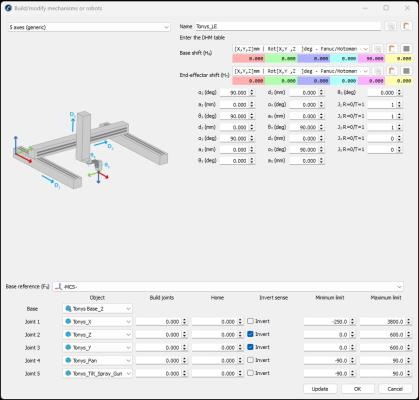The image size is (419, 400).
Task: Click the paste icon in the Base shift row
Action: tap(392, 49)
